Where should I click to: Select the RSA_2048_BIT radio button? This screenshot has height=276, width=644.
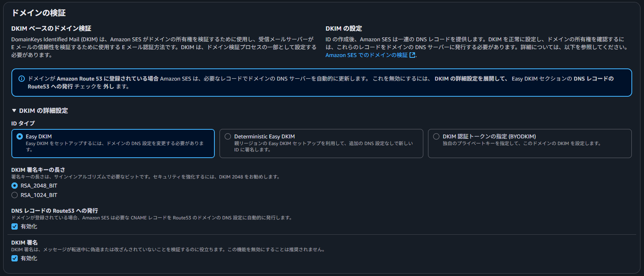(x=15, y=186)
